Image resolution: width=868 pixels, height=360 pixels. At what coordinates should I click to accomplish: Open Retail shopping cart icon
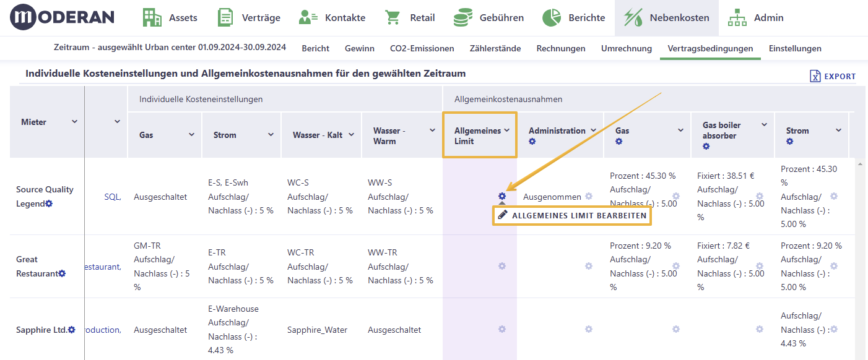(x=393, y=17)
